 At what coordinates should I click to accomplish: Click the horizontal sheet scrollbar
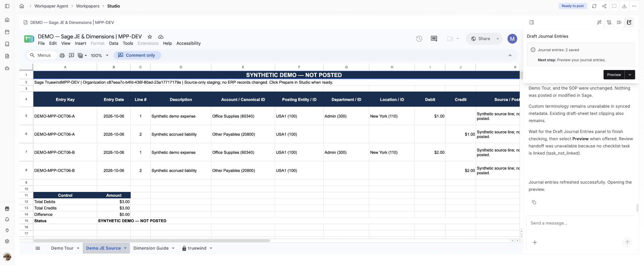(x=152, y=241)
